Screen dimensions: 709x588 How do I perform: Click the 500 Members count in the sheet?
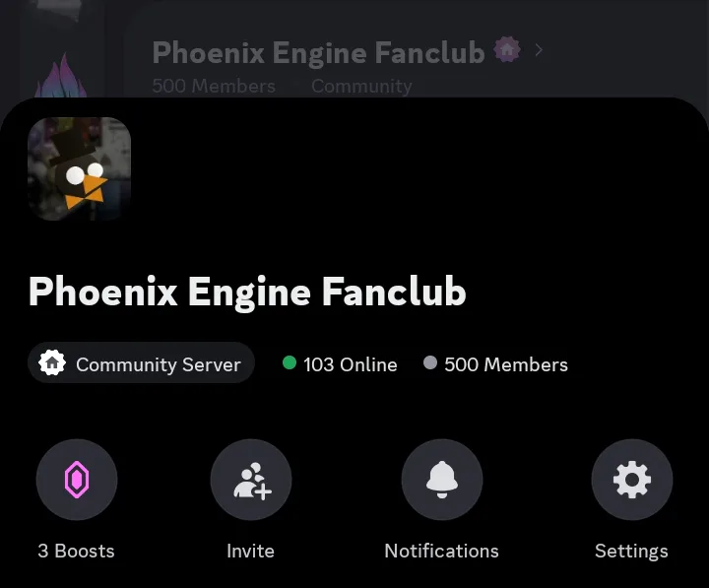coord(506,364)
